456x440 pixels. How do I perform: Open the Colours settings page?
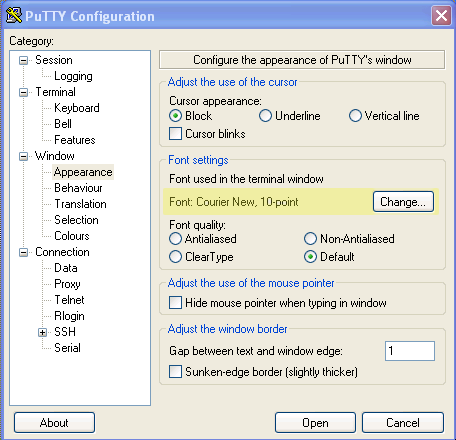pyautogui.click(x=72, y=236)
